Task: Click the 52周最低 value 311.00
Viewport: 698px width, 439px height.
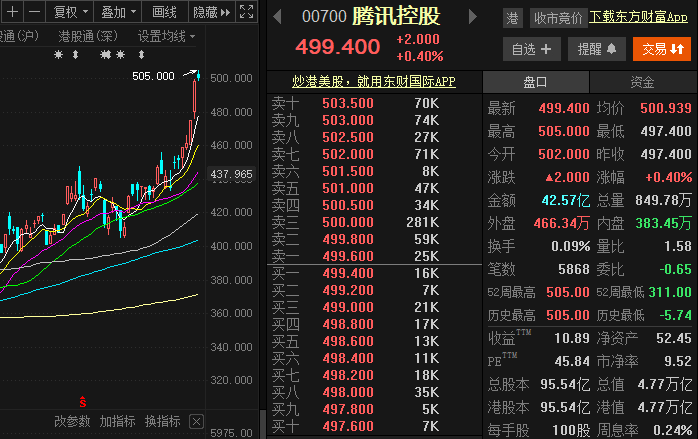Action: pyautogui.click(x=670, y=292)
